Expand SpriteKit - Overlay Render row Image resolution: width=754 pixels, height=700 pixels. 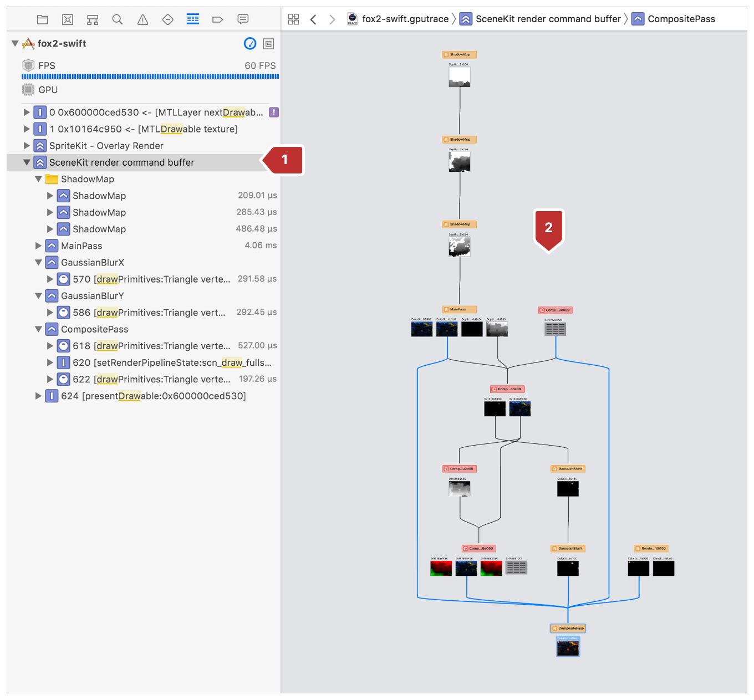point(27,146)
